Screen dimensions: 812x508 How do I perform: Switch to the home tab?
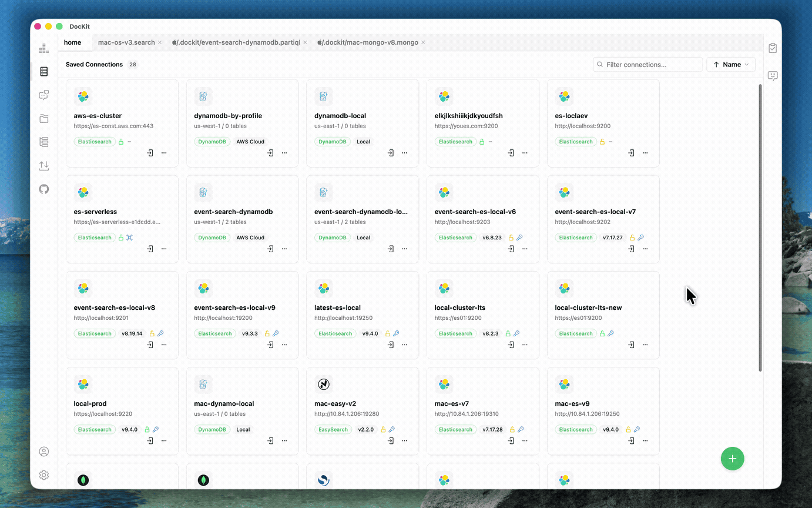click(x=73, y=42)
